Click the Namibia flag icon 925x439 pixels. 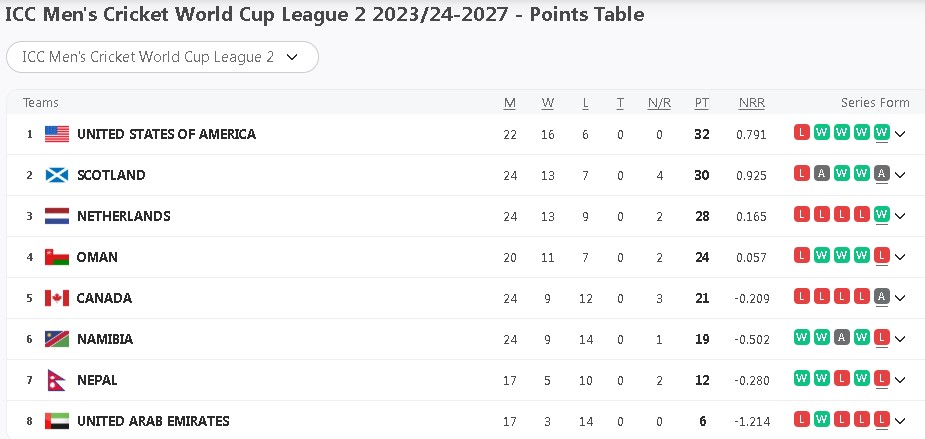(x=57, y=339)
